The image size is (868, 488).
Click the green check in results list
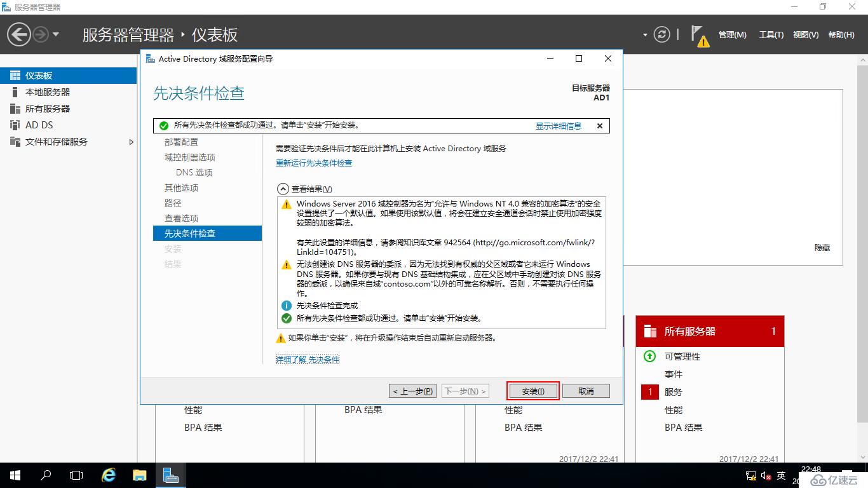coord(287,318)
